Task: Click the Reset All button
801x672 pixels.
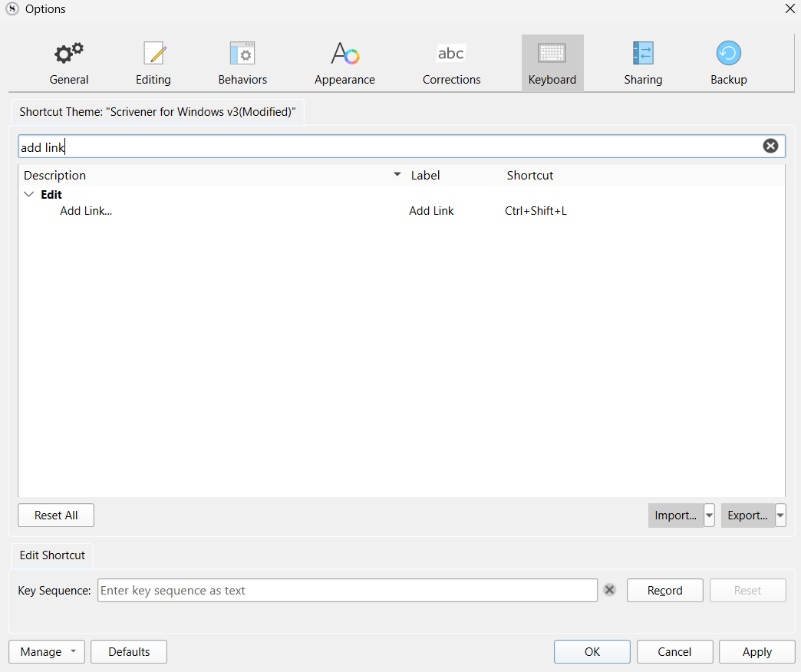Action: coord(56,516)
